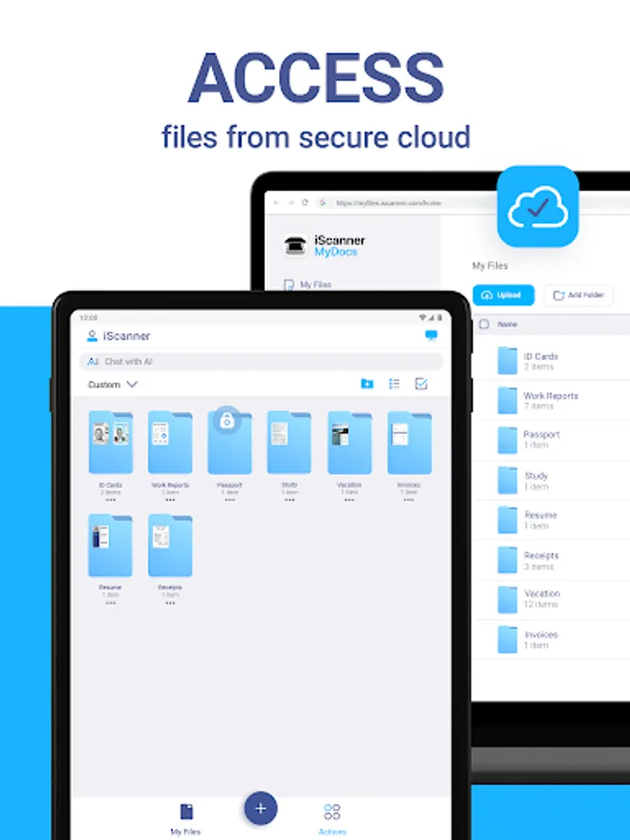Click browser back arrow on laptop
This screenshot has width=630, height=840.
(x=276, y=203)
